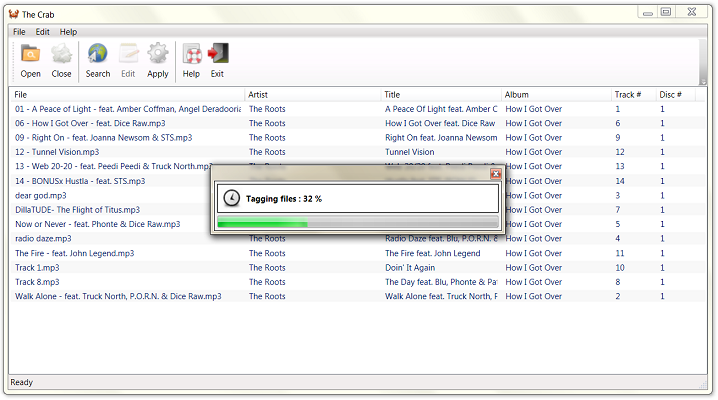Open Help via the lifebuoy icon
718x400 pixels.
191,54
